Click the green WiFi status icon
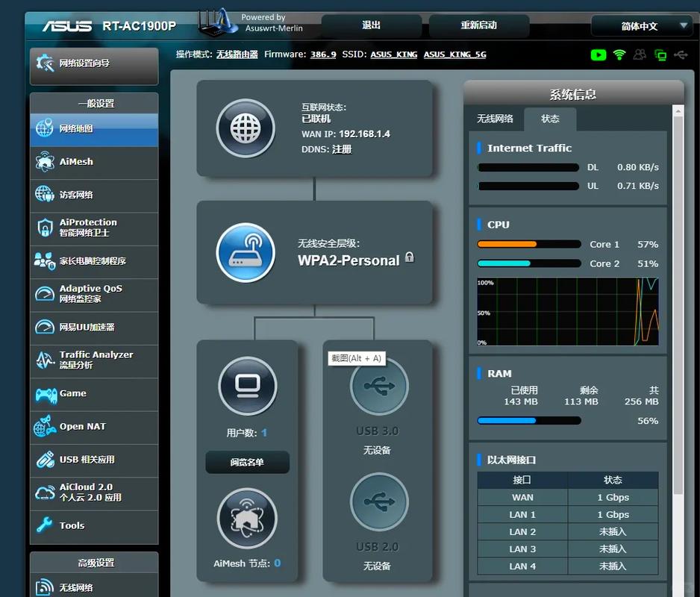 619,55
